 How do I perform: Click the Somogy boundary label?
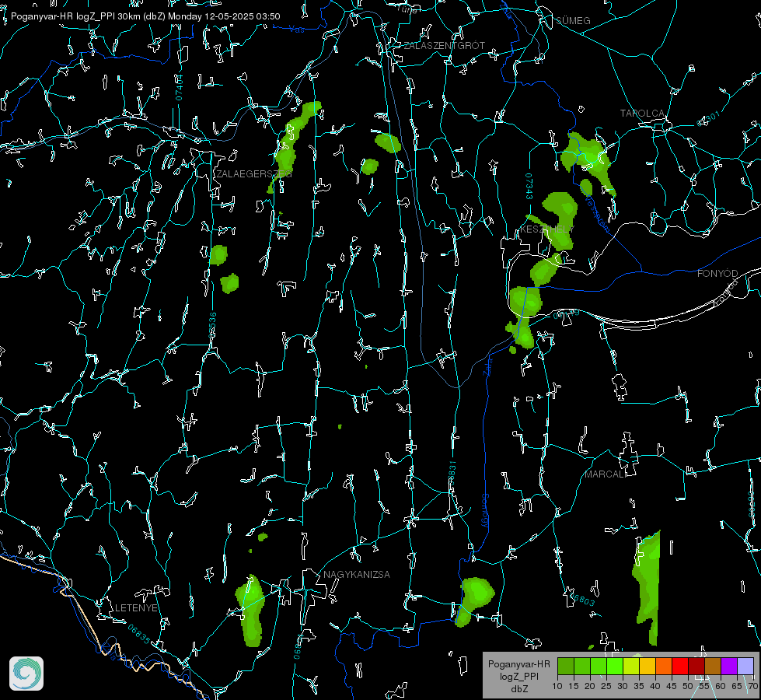(485, 511)
